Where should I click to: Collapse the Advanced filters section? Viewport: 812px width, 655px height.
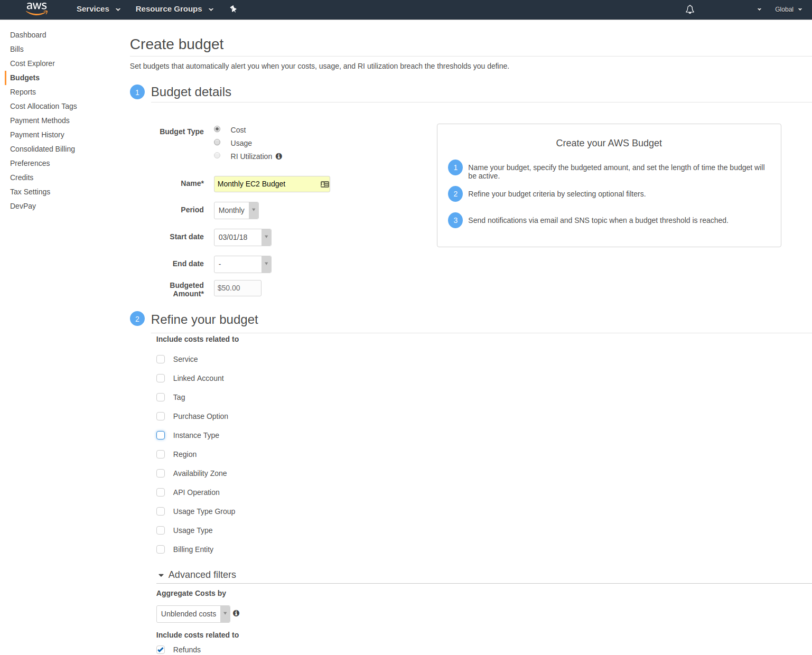coord(161,575)
